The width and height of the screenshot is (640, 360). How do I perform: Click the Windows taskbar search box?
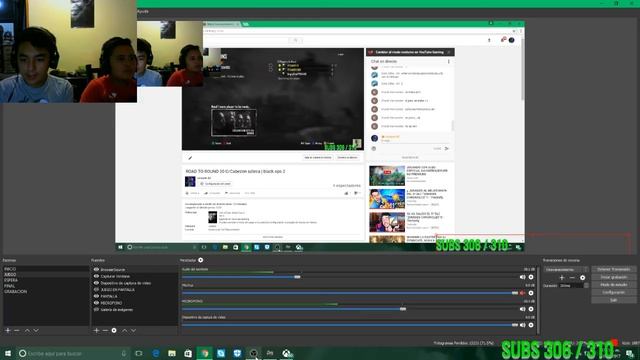pos(73,353)
